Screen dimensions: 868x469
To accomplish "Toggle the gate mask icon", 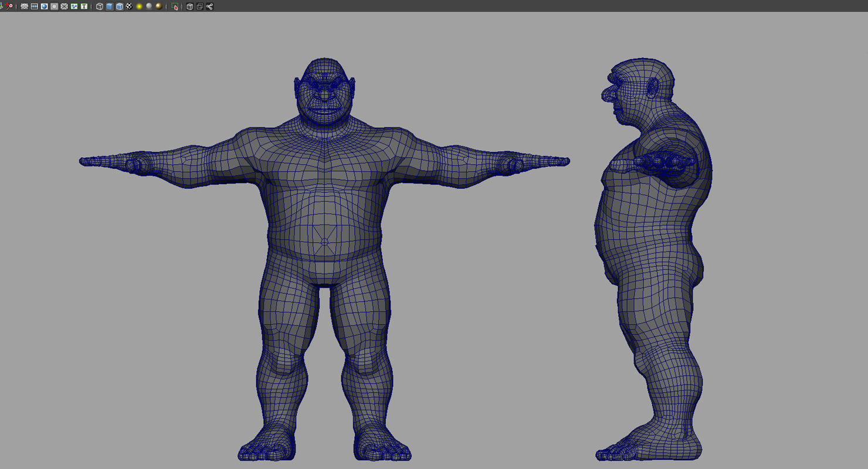I will pyautogui.click(x=54, y=6).
